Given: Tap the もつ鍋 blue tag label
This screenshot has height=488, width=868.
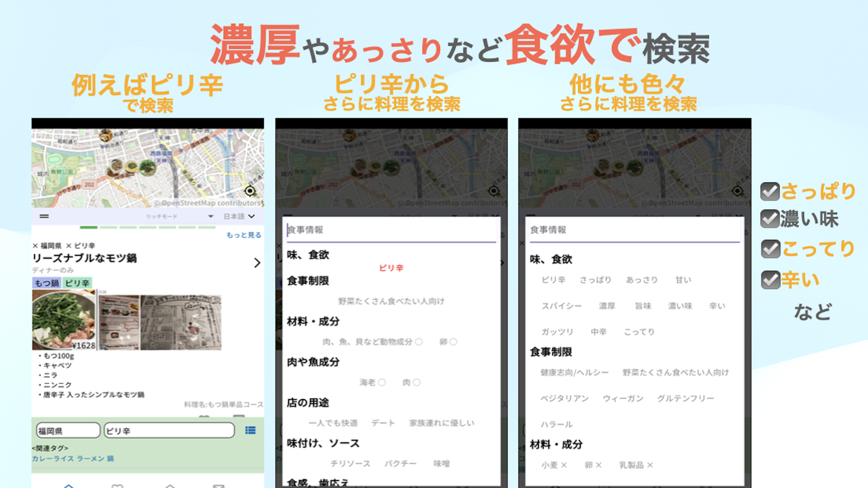Looking at the screenshot, I should coord(46,283).
